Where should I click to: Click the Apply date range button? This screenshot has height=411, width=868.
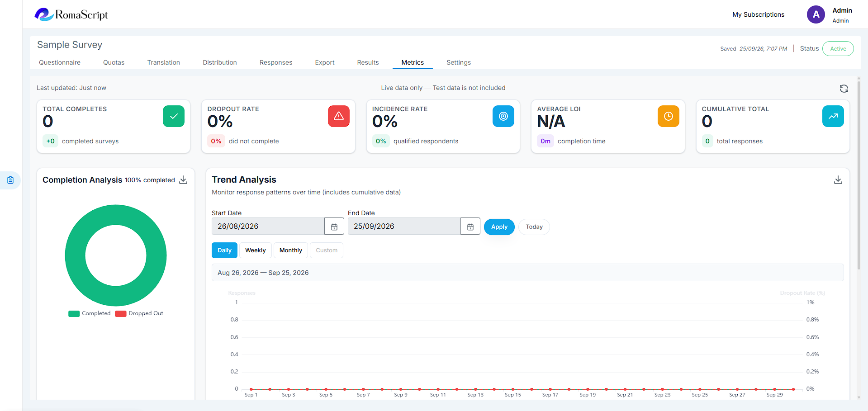[499, 227]
